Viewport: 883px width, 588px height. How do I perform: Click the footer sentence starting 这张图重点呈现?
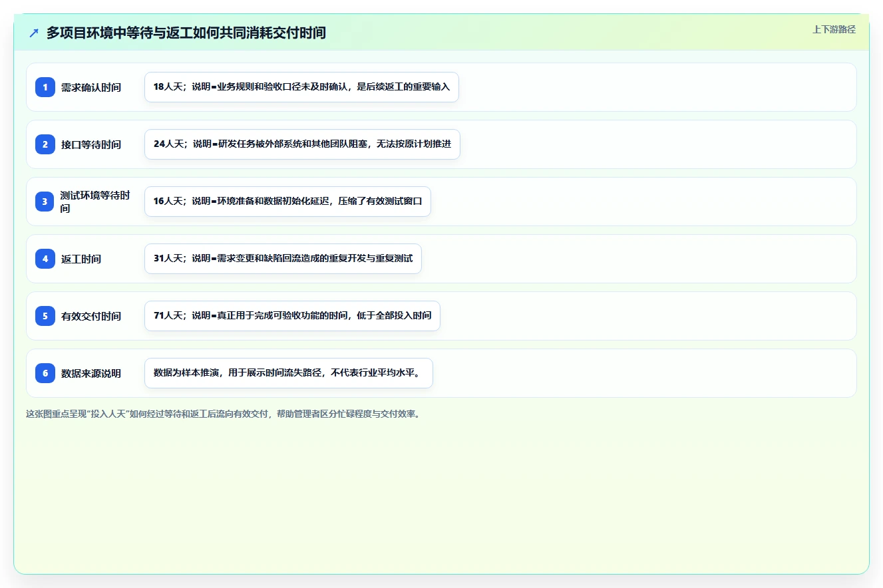(223, 414)
